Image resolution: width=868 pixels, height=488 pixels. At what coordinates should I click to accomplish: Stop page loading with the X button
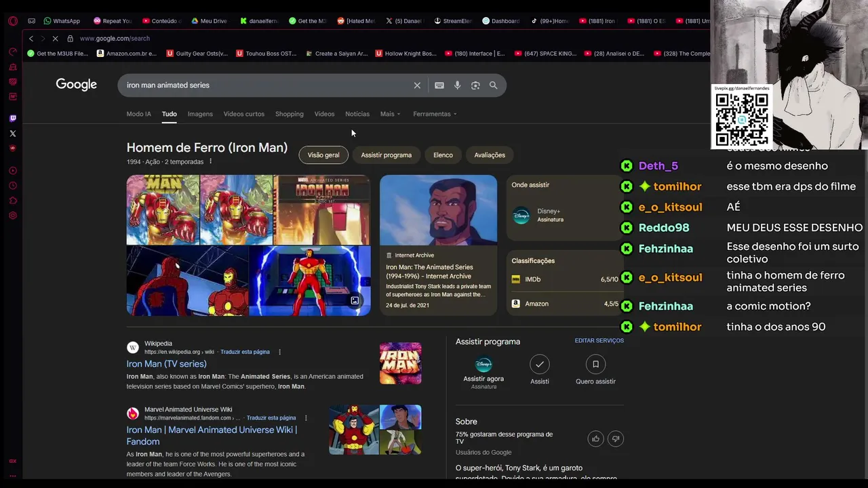click(x=56, y=39)
